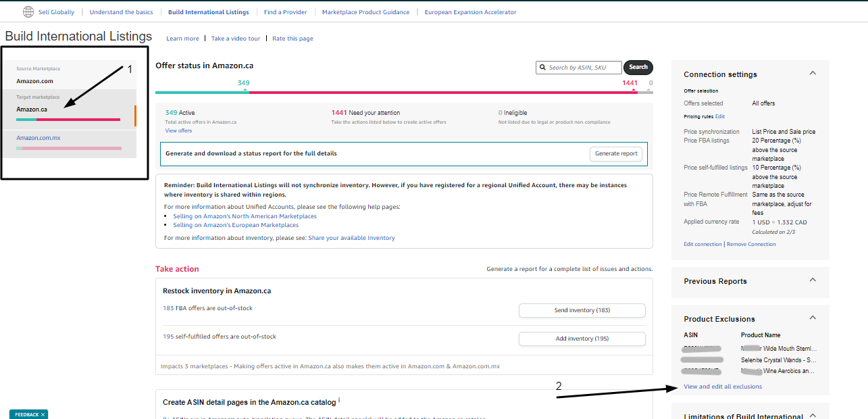Image resolution: width=868 pixels, height=419 pixels.
Task: Open Share your available Inventory link
Action: tap(352, 238)
